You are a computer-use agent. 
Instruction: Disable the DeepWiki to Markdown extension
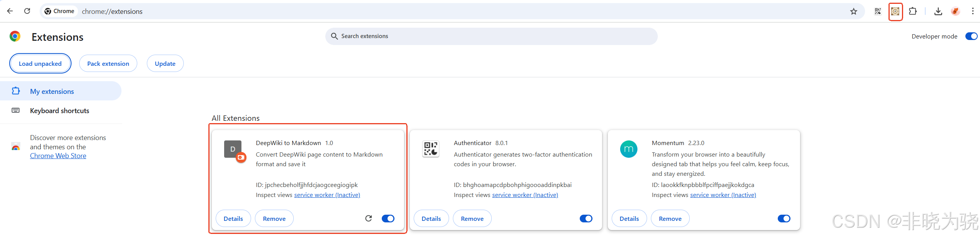(388, 219)
